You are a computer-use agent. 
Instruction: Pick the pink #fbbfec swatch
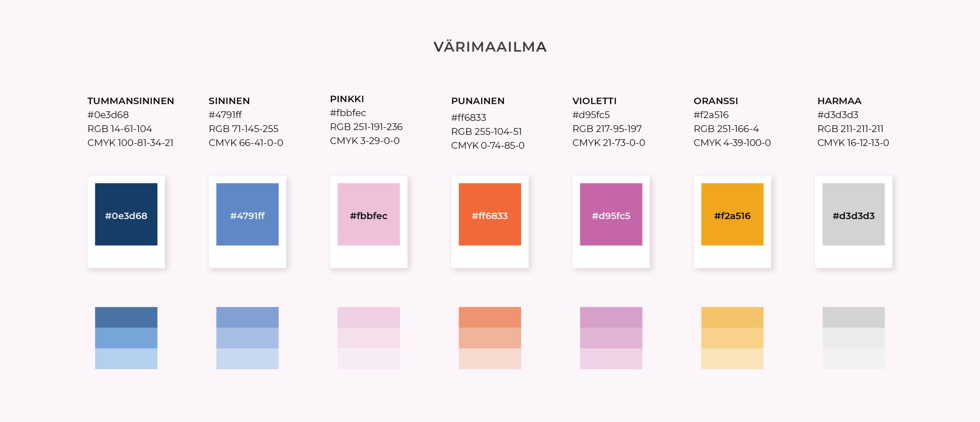(368, 214)
